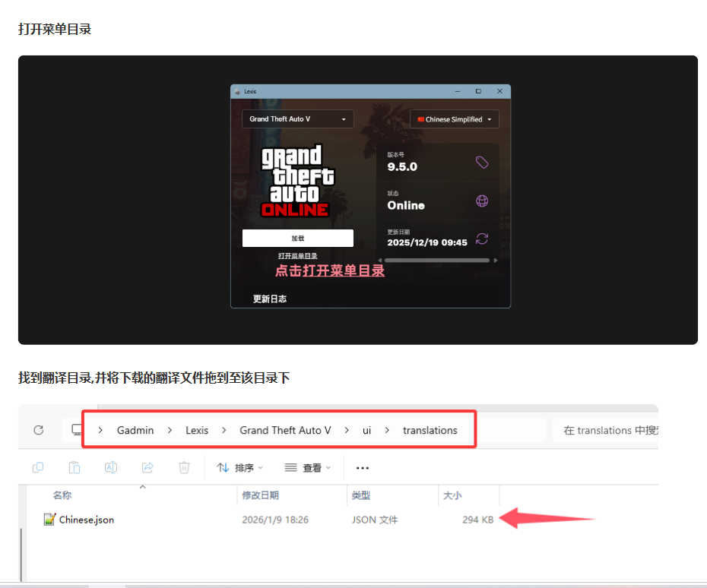This screenshot has height=588, width=707.
Task: Click the Paste icon in Explorer toolbar
Action: 75,468
